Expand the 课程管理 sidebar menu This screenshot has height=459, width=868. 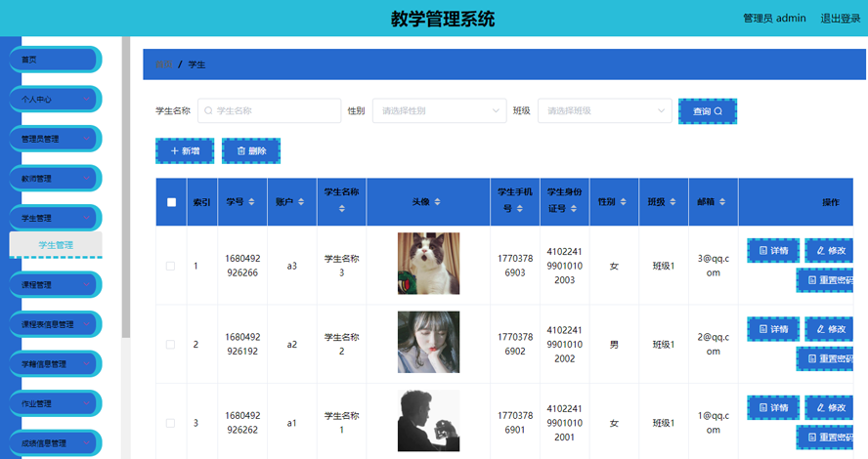pyautogui.click(x=56, y=285)
